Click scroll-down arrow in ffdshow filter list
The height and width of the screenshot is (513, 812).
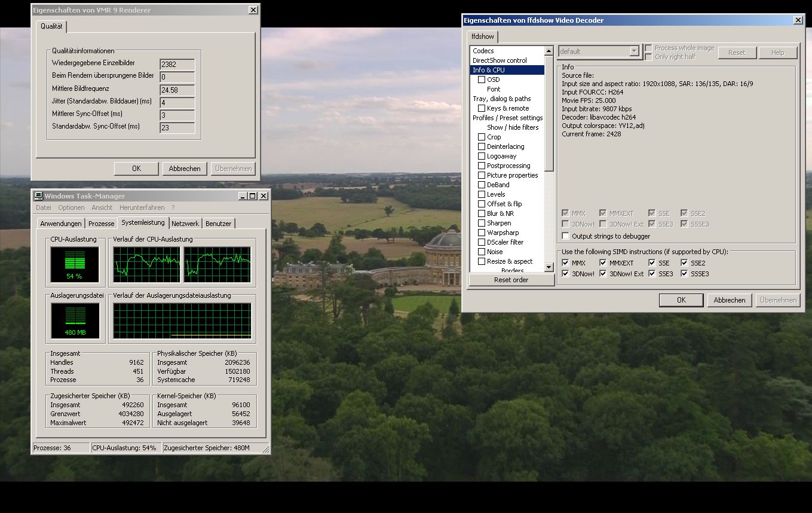[x=549, y=267]
